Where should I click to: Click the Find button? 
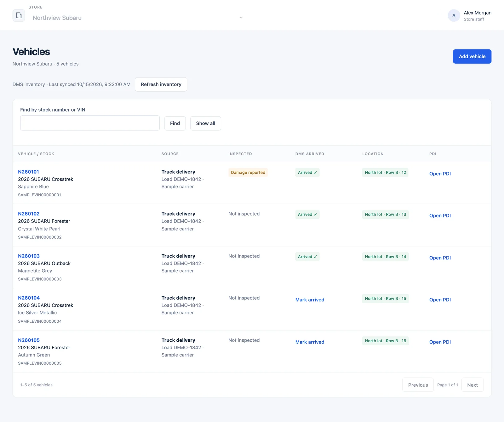(175, 123)
